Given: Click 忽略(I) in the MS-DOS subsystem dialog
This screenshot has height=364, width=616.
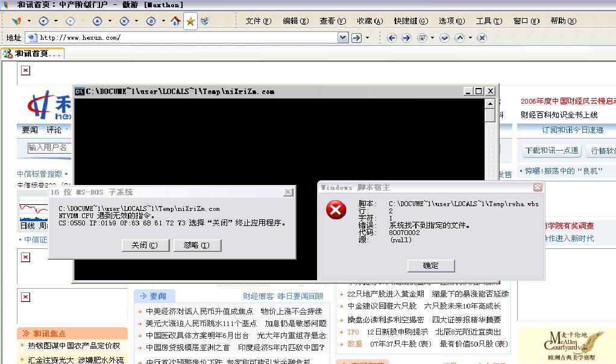Looking at the screenshot, I should click(197, 245).
